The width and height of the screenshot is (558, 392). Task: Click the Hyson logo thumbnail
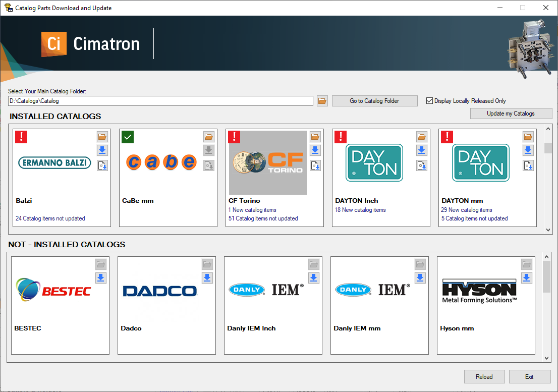[x=479, y=291]
